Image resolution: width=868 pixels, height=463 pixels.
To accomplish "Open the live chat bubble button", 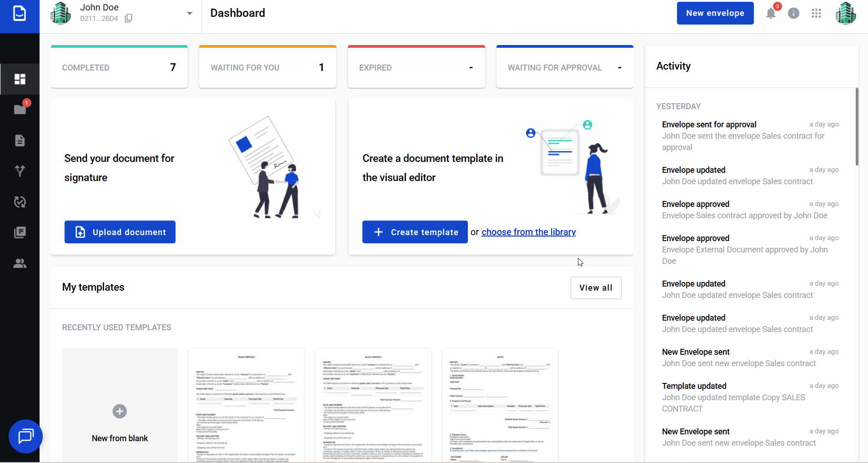I will tap(25, 436).
